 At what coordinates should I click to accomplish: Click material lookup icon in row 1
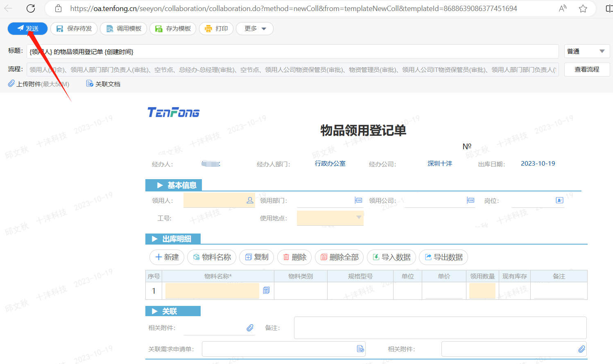266,290
